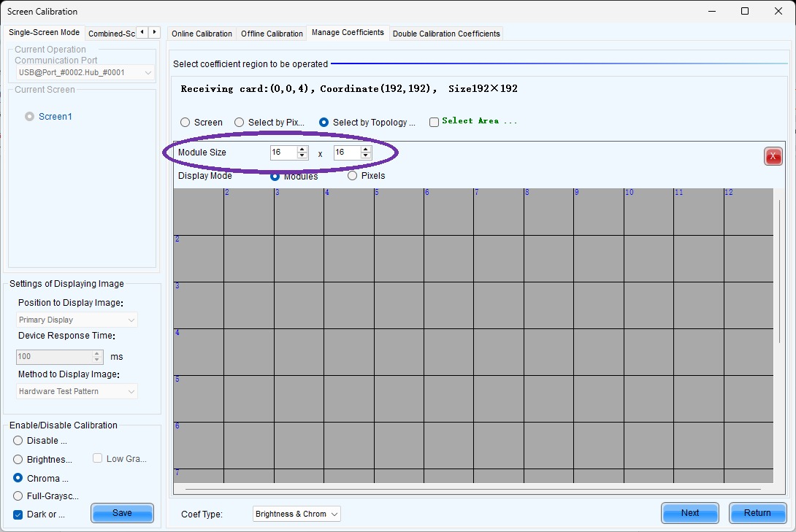This screenshot has width=796, height=532.
Task: Increase Module Size height spinner
Action: tap(366, 149)
